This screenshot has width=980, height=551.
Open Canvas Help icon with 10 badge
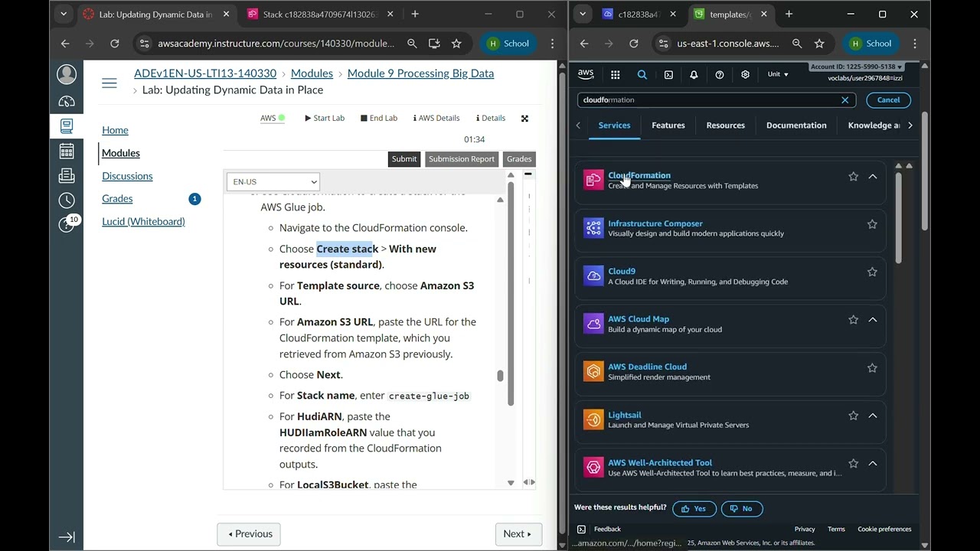pos(68,223)
